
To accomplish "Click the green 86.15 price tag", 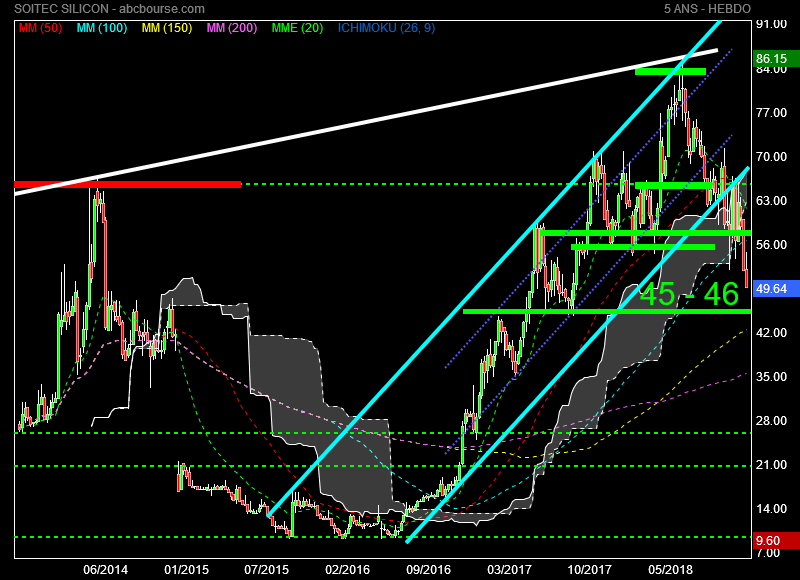I will [x=777, y=59].
